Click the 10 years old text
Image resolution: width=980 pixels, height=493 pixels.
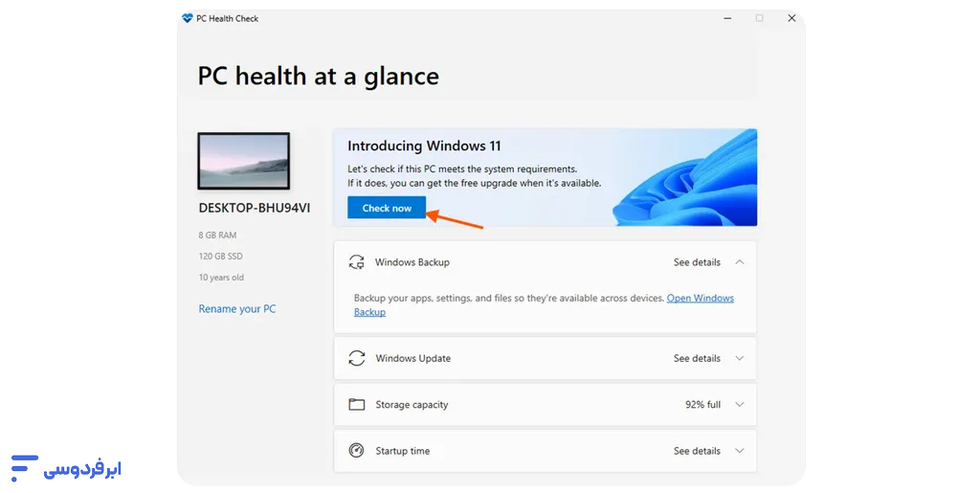[221, 278]
